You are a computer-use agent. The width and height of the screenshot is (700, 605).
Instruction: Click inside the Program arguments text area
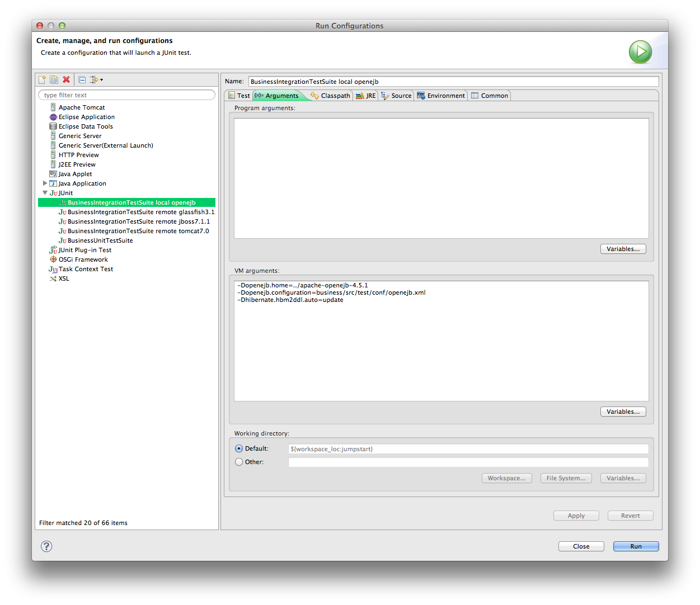tap(441, 178)
